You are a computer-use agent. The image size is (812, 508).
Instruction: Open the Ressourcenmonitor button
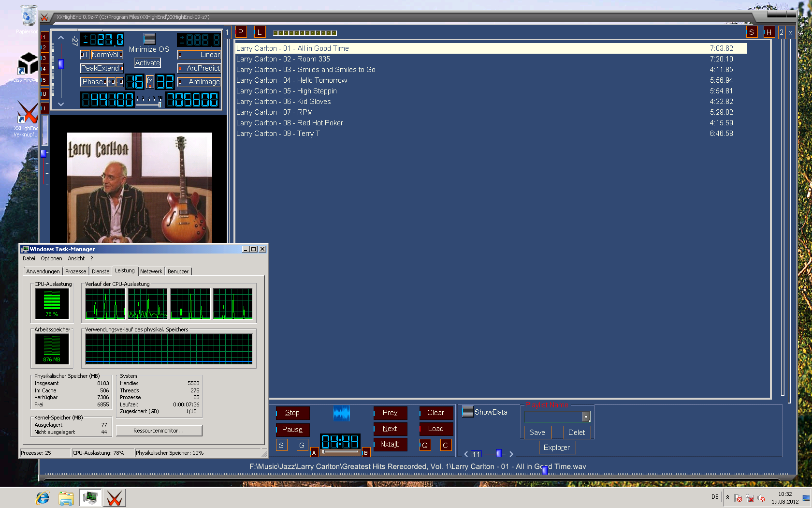pyautogui.click(x=159, y=431)
